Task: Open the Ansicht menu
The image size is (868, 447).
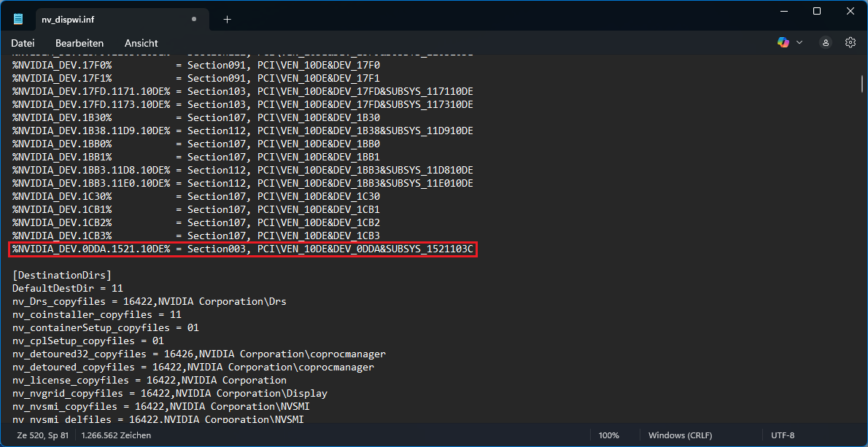Action: [x=141, y=42]
